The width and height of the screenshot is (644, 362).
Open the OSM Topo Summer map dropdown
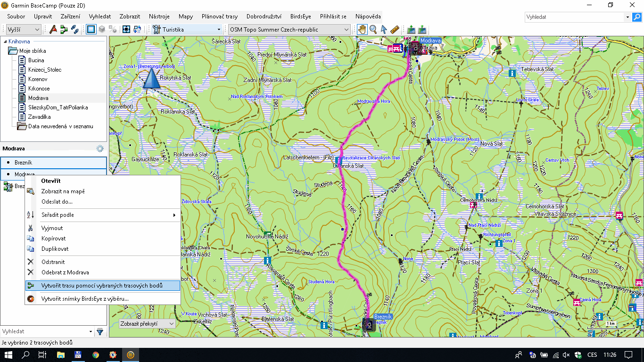point(289,29)
